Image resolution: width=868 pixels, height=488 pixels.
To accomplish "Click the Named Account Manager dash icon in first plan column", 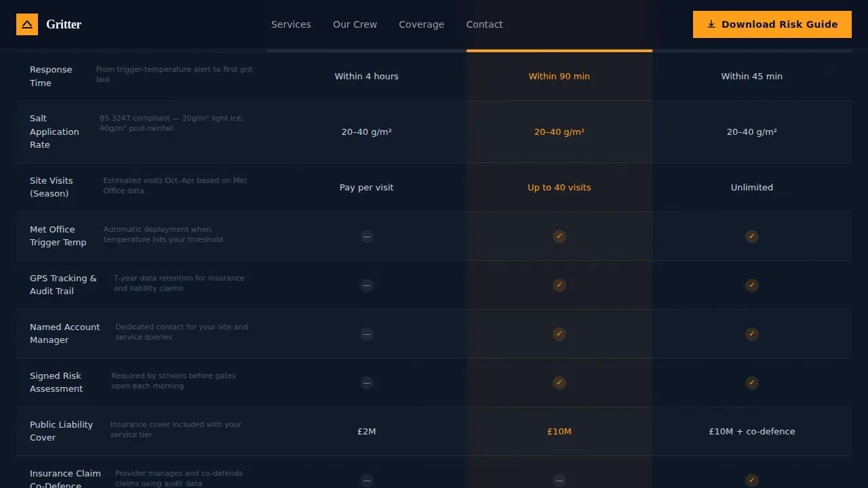I will point(367,334).
